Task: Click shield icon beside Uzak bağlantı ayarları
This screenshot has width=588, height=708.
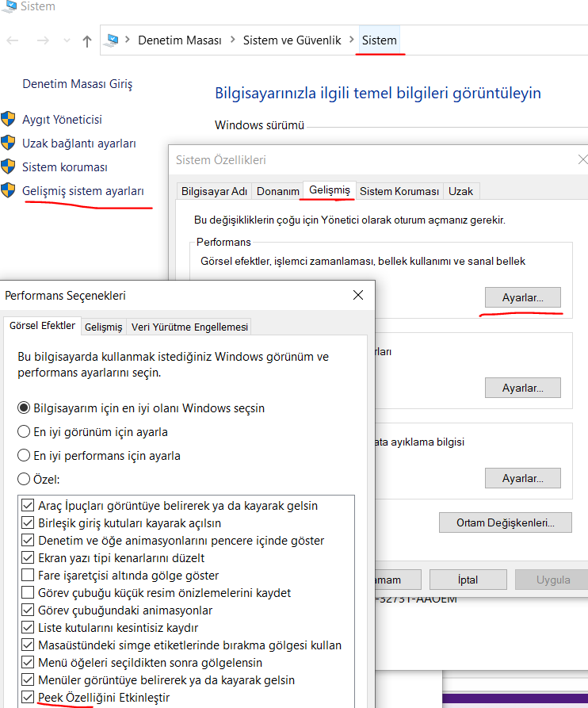Action: [8, 143]
